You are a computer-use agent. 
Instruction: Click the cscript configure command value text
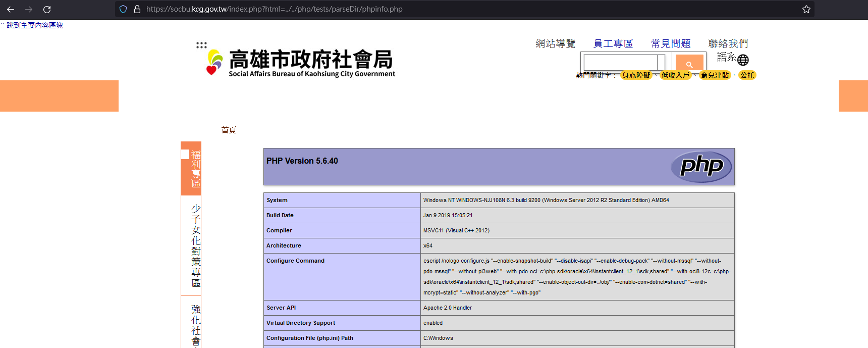click(x=577, y=277)
